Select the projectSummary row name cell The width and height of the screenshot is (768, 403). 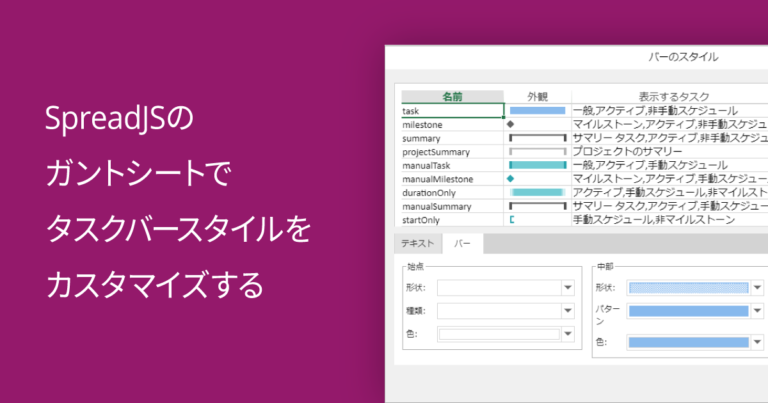[453, 152]
